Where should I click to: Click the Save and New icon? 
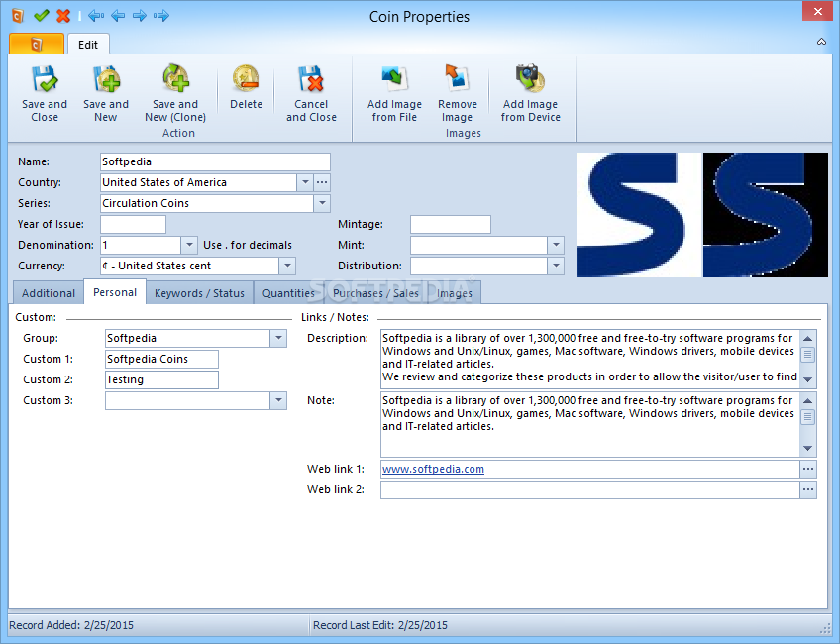(106, 79)
